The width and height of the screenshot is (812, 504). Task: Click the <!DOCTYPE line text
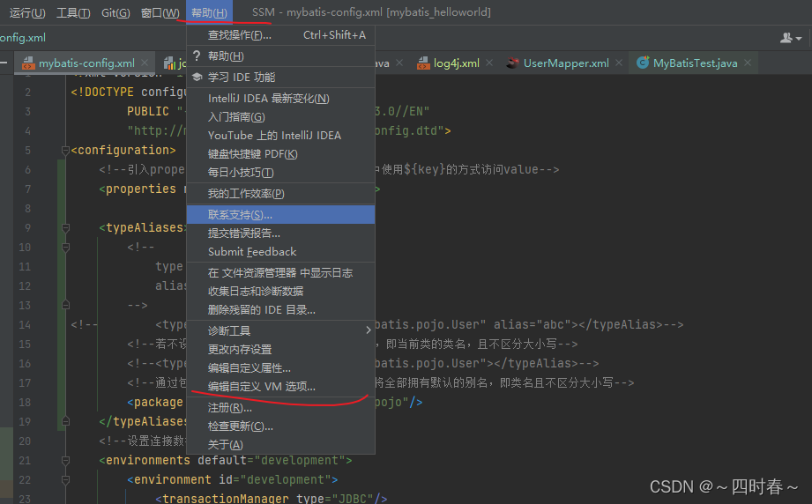click(x=129, y=93)
